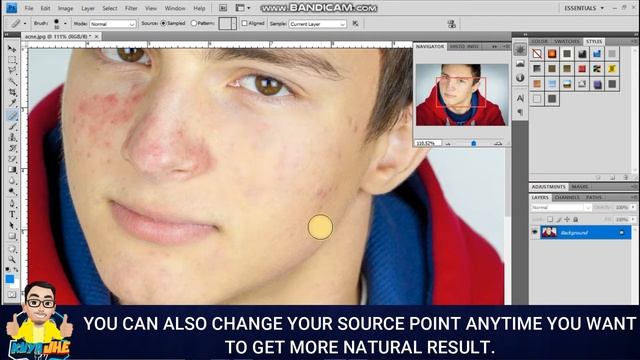Select the Type tool
This screenshot has height=360, width=640.
(12, 214)
